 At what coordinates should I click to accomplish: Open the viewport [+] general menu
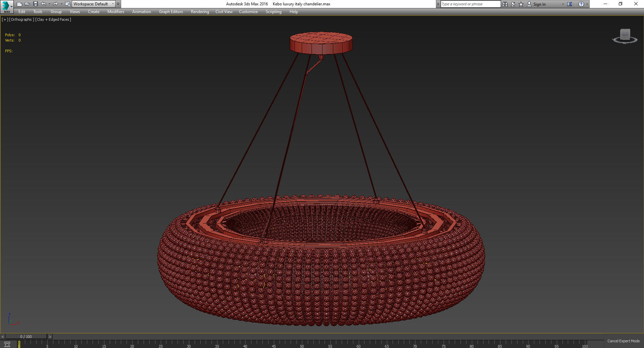click(x=5, y=19)
